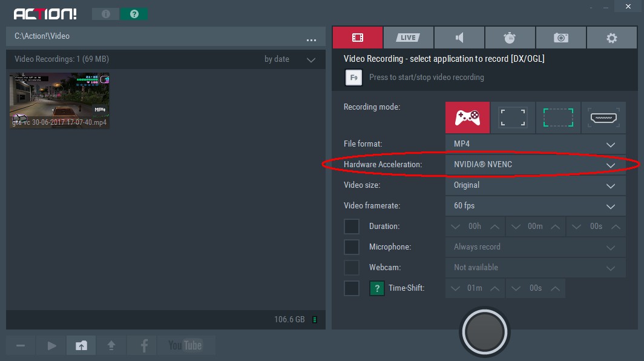The width and height of the screenshot is (644, 361).
Task: Click the green Time-Shift help icon
Action: [x=376, y=288]
